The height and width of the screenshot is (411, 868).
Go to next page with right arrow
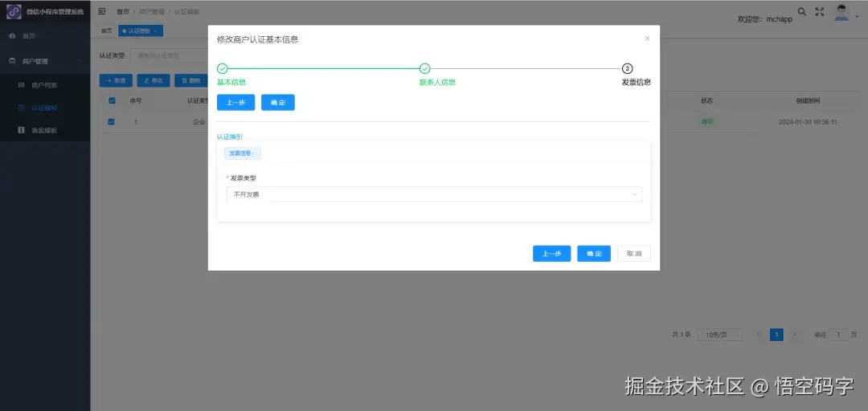(796, 335)
